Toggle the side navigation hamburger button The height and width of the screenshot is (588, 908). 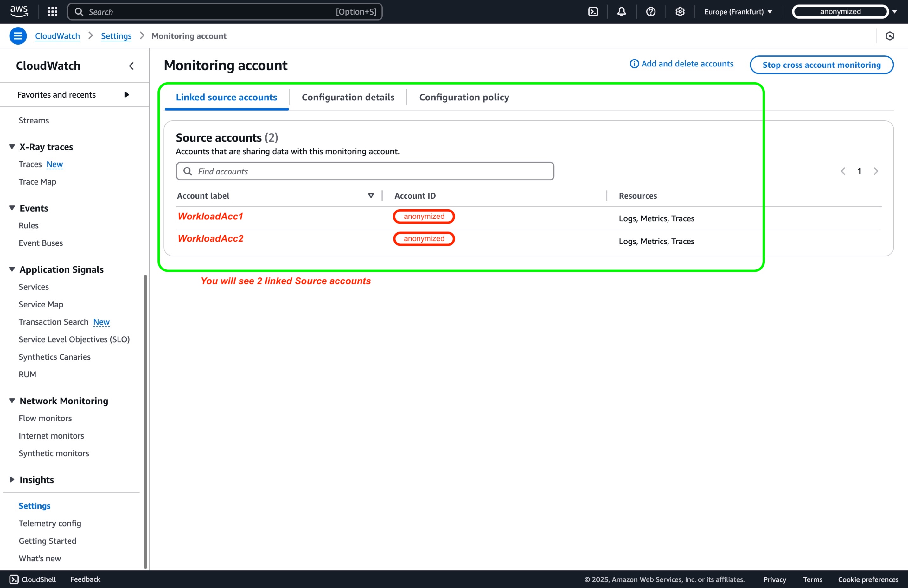tap(18, 36)
